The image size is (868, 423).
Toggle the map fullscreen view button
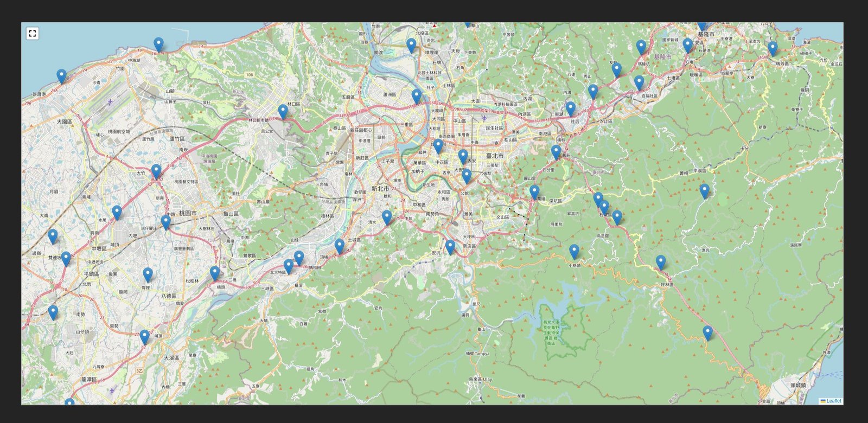click(33, 34)
